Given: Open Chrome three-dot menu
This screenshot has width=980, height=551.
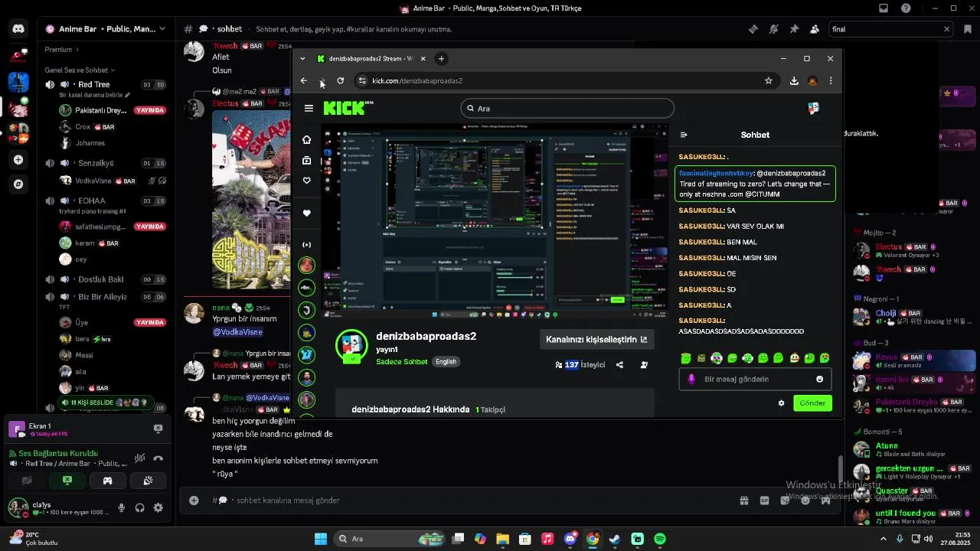Looking at the screenshot, I should (x=831, y=80).
